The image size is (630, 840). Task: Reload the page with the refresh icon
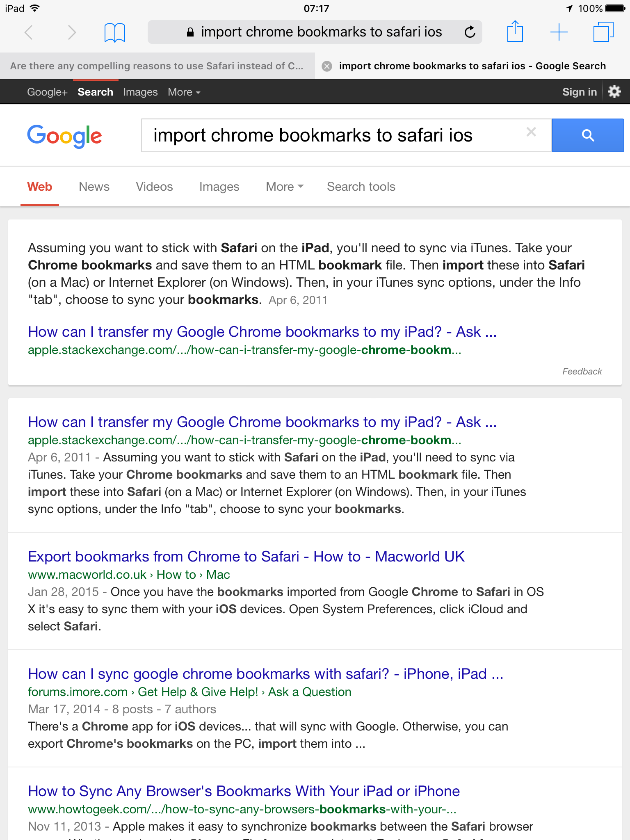pos(470,32)
